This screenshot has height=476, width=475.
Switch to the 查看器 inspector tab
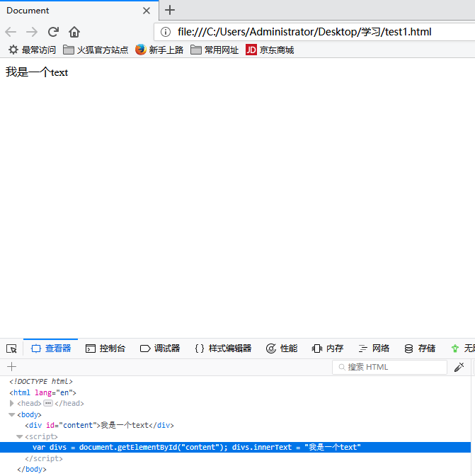pyautogui.click(x=51, y=348)
